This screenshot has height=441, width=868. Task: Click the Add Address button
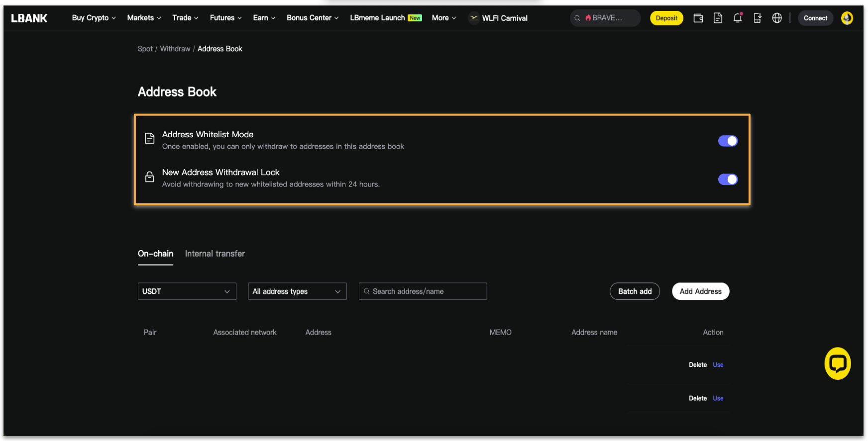click(x=700, y=291)
